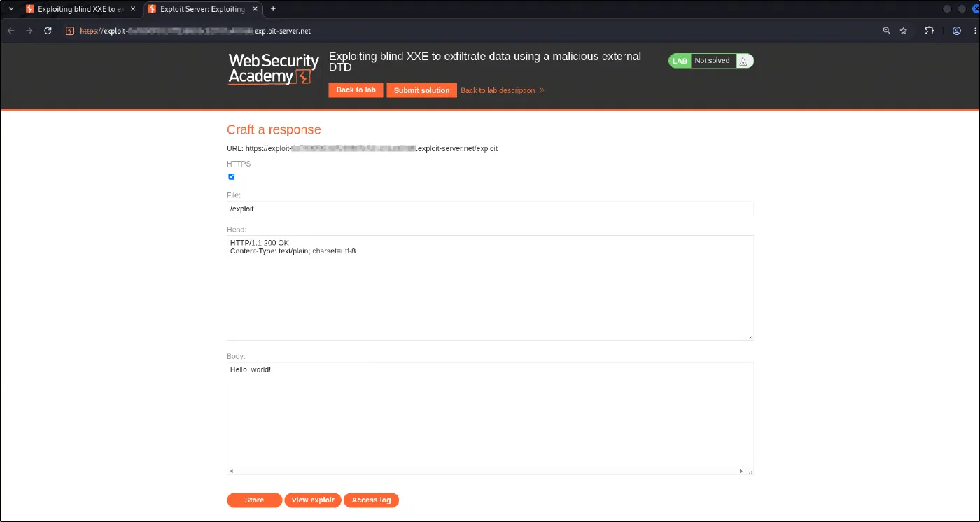
Task: Click the 'Submit solution' button
Action: 421,90
